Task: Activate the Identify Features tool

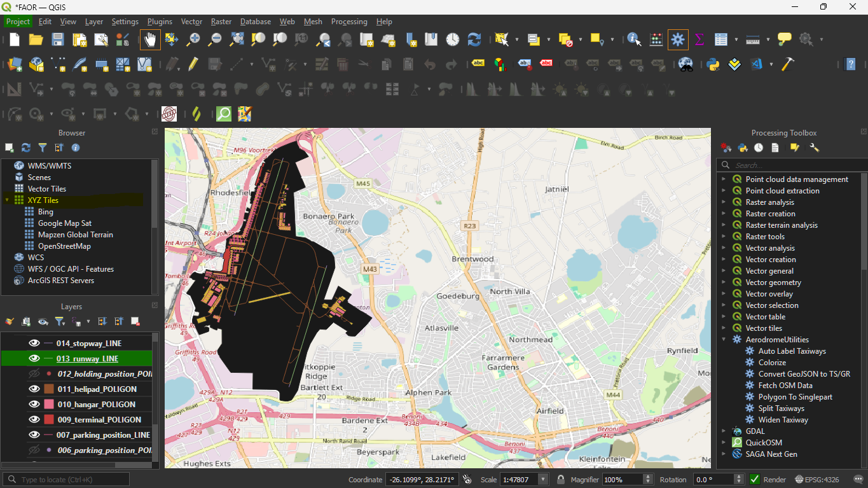Action: point(634,39)
